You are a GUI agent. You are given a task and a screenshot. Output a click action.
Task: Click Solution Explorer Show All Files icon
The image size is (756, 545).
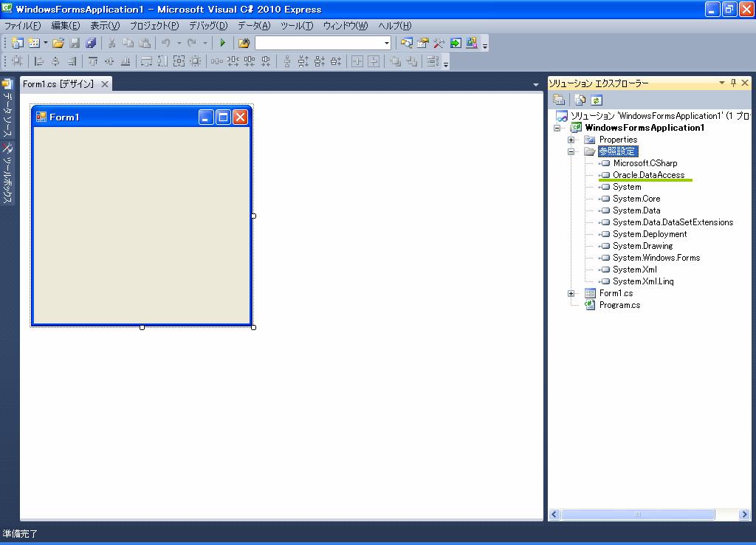coord(580,100)
